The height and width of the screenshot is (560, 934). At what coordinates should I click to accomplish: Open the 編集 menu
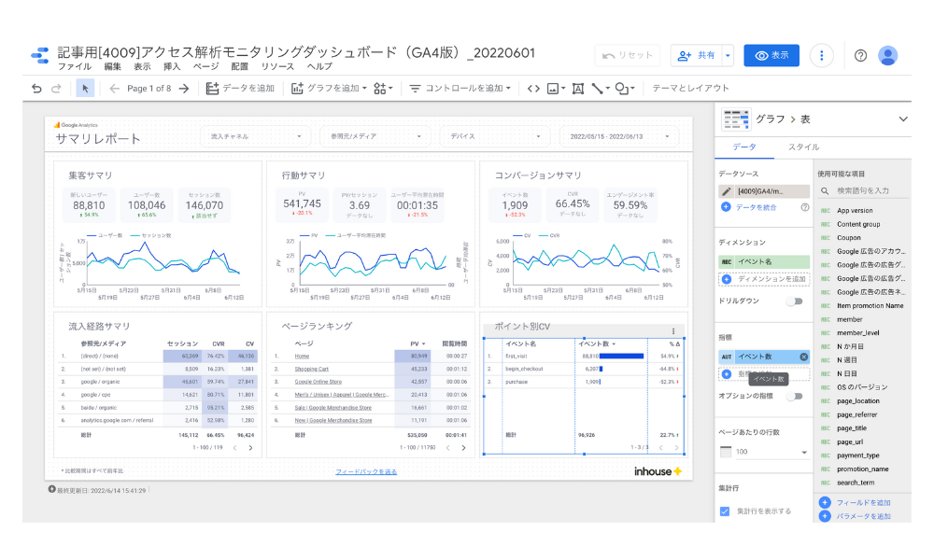[113, 66]
